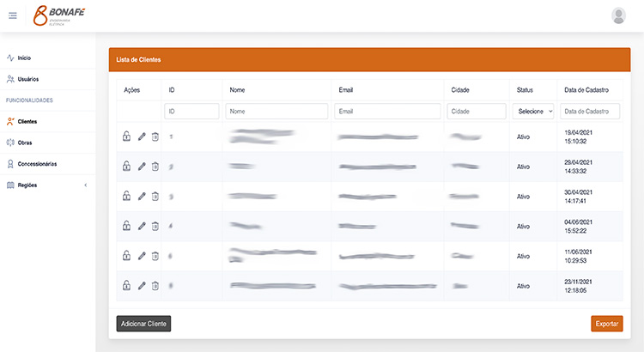Edit client registered 29/04/2021 with pencil
This screenshot has height=352, width=644.
(x=142, y=167)
